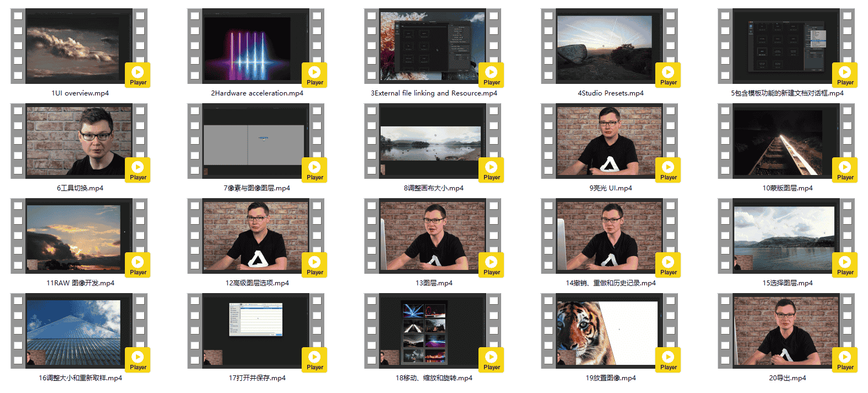Click Player badge on 15选择图层.mp4
The height and width of the screenshot is (393, 868).
tap(845, 265)
